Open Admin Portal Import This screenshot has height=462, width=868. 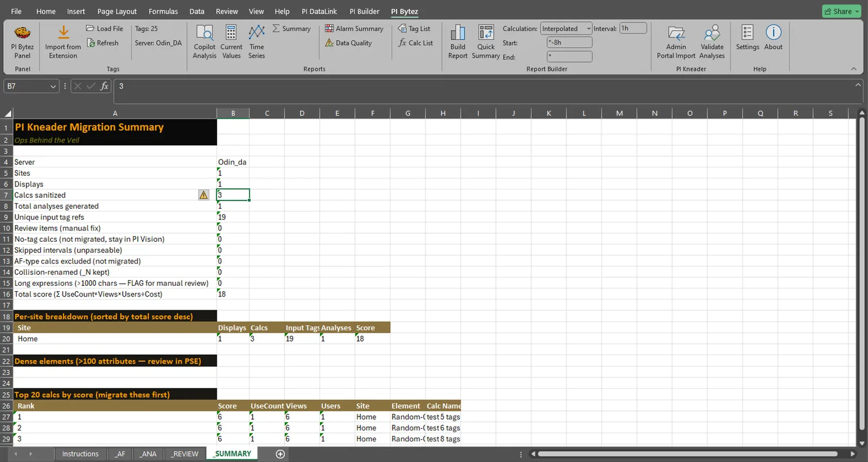pos(676,42)
